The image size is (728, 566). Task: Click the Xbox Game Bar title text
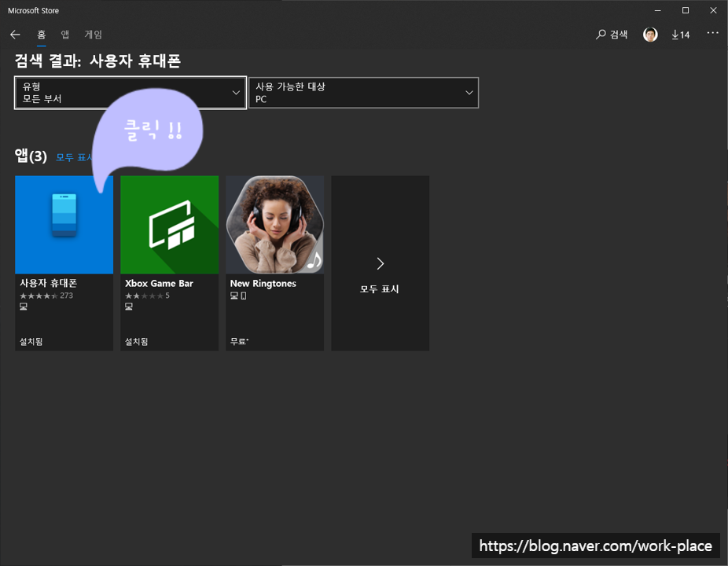tap(159, 283)
